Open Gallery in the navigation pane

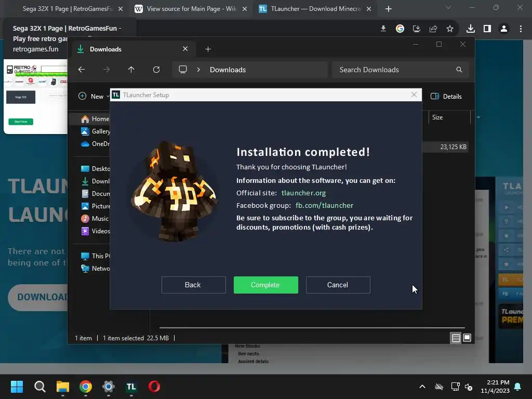click(95, 131)
